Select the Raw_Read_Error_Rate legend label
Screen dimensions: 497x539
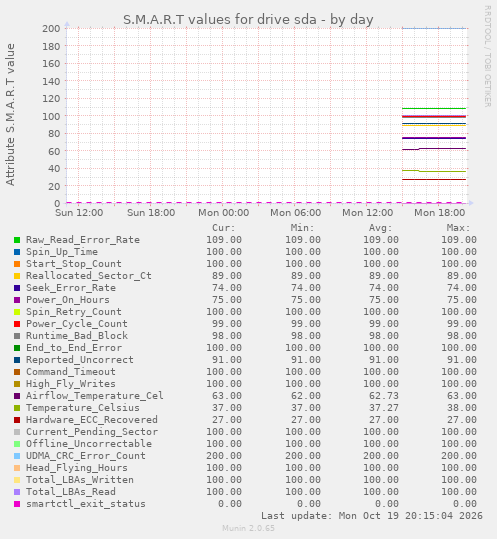(83, 240)
